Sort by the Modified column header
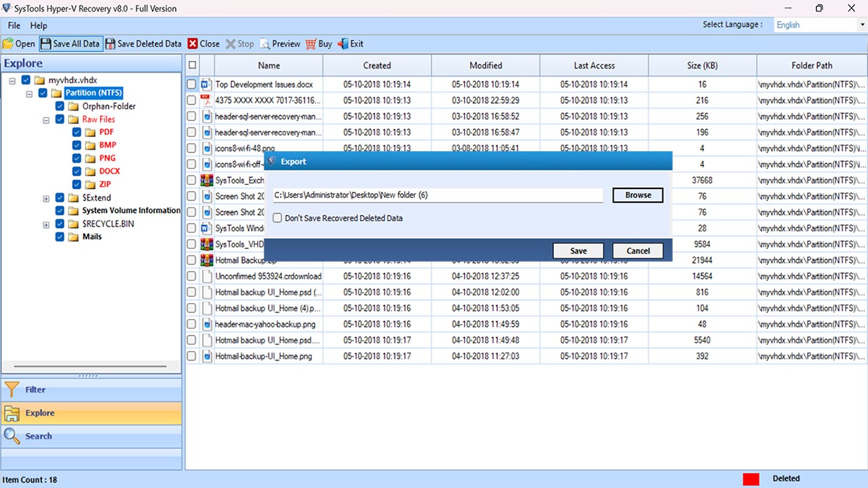Screen dimensions: 868x488 point(486,66)
